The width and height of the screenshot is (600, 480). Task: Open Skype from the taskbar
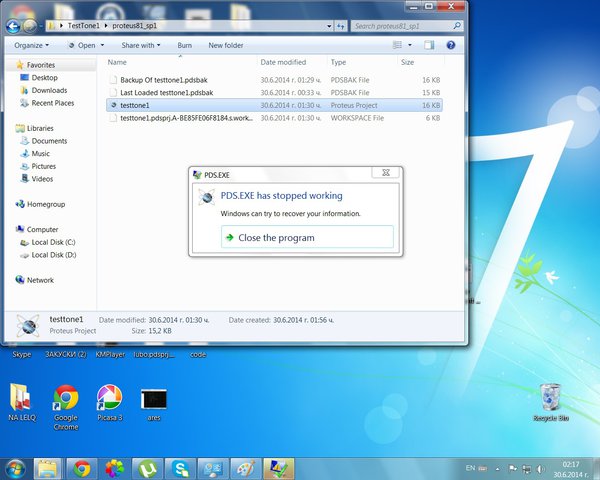(180, 469)
